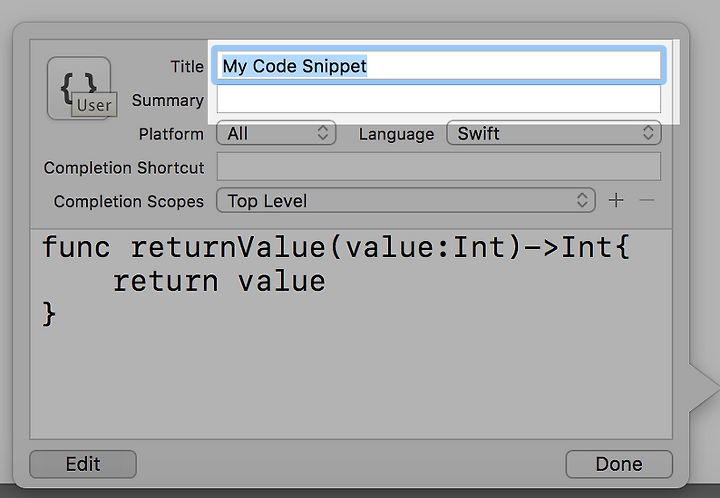Viewport: 720px width, 498px height.
Task: Add a completion scope with plus button
Action: tap(616, 200)
